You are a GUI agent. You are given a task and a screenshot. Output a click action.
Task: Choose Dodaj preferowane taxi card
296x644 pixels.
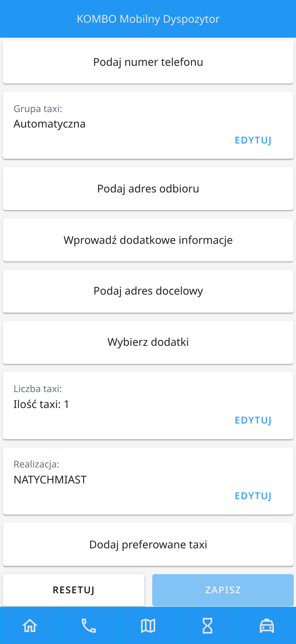pos(148,545)
